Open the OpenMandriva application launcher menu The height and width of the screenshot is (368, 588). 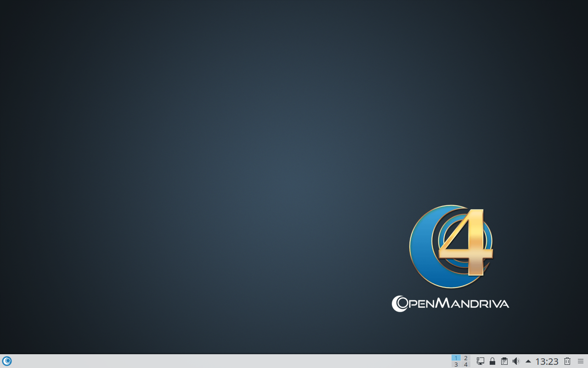tap(7, 361)
